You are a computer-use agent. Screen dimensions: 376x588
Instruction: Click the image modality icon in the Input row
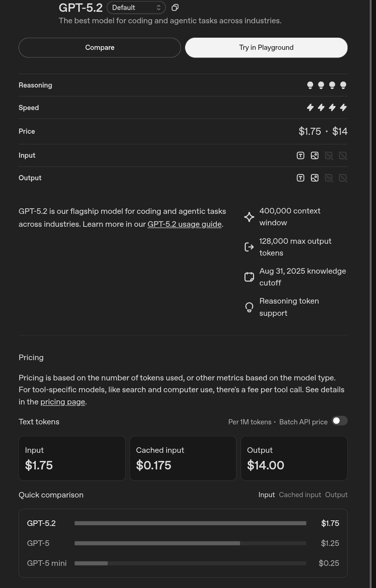click(315, 155)
